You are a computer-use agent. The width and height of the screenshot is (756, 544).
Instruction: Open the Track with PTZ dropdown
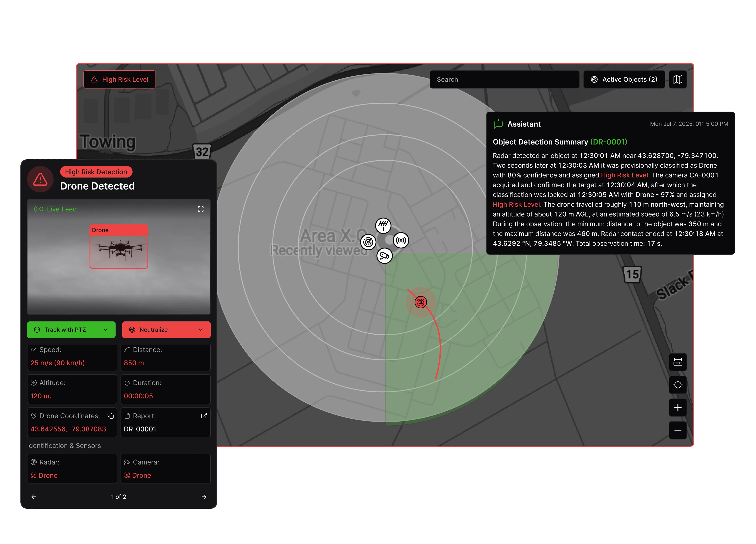(x=106, y=330)
